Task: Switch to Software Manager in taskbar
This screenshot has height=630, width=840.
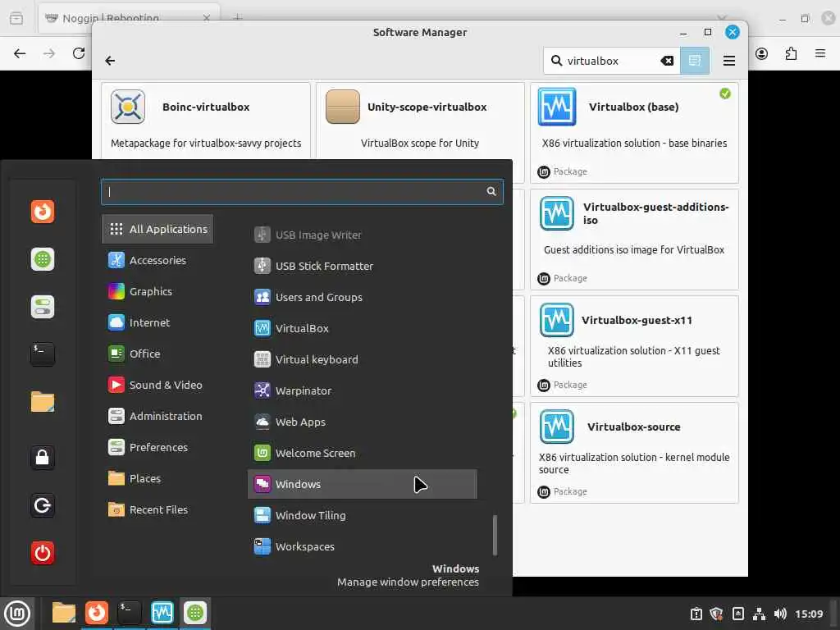Action: tap(195, 613)
